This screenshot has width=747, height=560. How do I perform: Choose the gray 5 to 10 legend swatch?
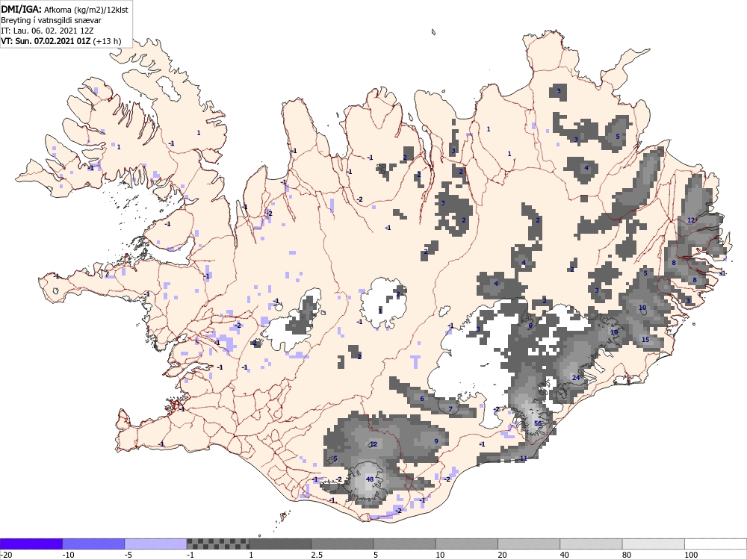404,544
